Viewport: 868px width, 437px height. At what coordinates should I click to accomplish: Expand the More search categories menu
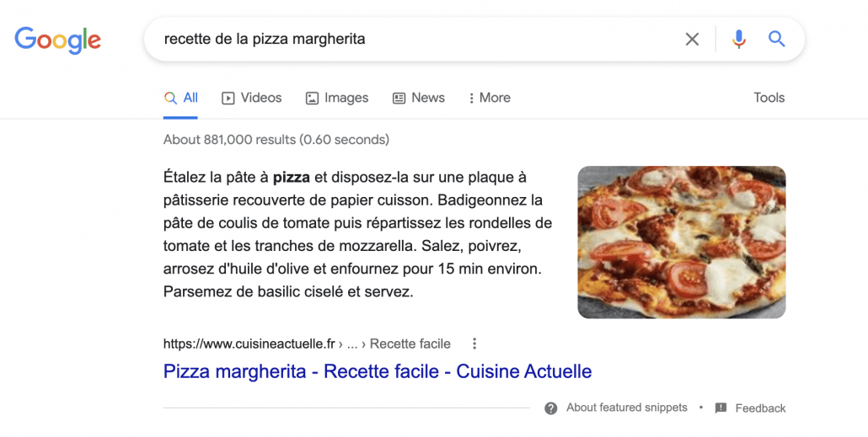[490, 98]
